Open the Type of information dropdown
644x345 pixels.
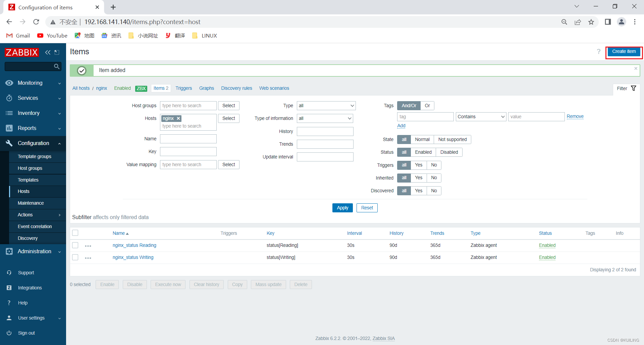(x=325, y=118)
